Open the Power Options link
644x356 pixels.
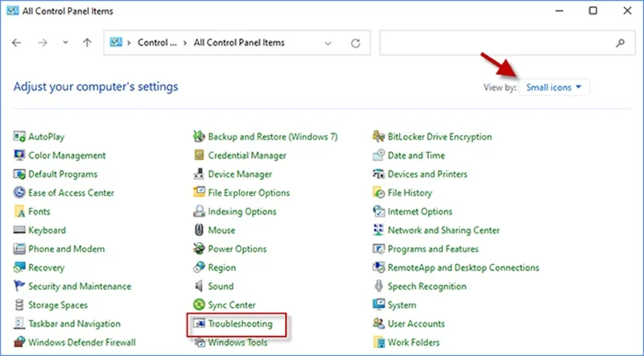tap(237, 249)
